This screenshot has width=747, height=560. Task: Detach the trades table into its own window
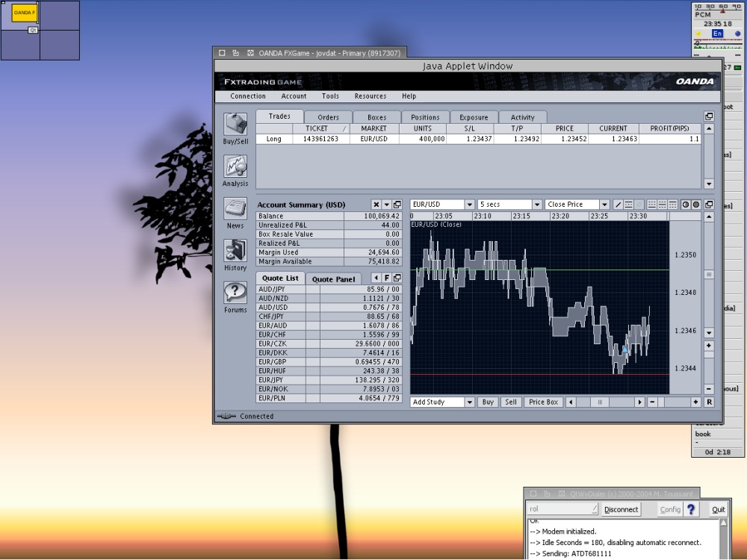point(709,116)
